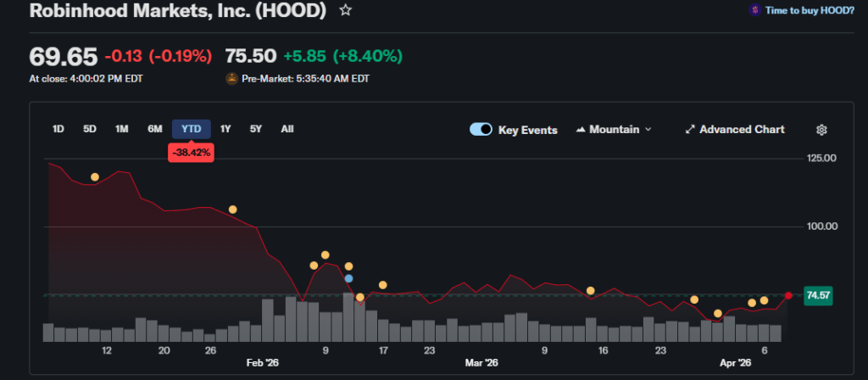Viewport: 868px width, 380px height.
Task: Open the Advanced Chart view
Action: (x=741, y=130)
